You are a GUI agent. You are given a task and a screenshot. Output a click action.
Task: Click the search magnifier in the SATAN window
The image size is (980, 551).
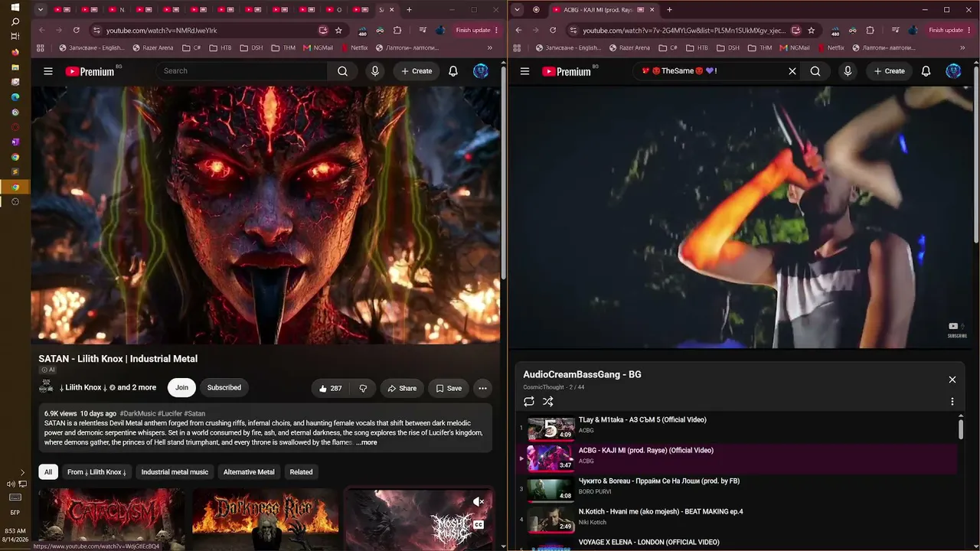(x=342, y=71)
